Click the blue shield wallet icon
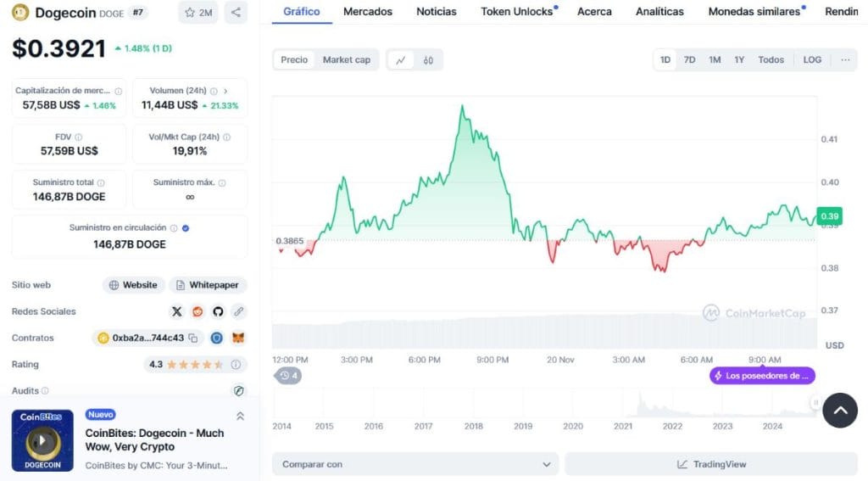The height and width of the screenshot is (481, 868). point(217,338)
